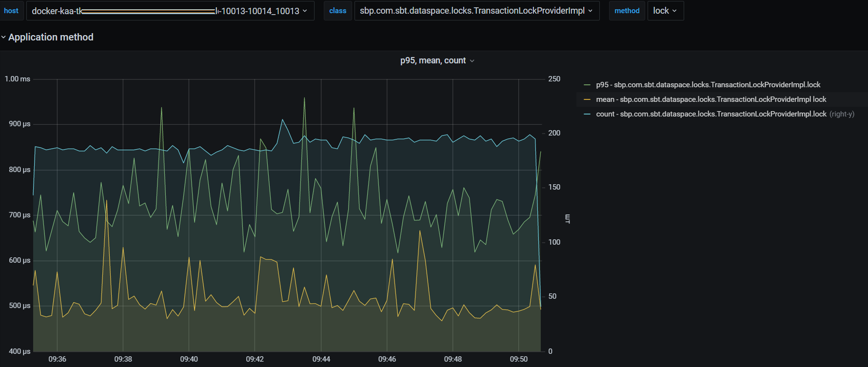Click the blue host variable label
This screenshot has height=367, width=868.
pos(11,11)
